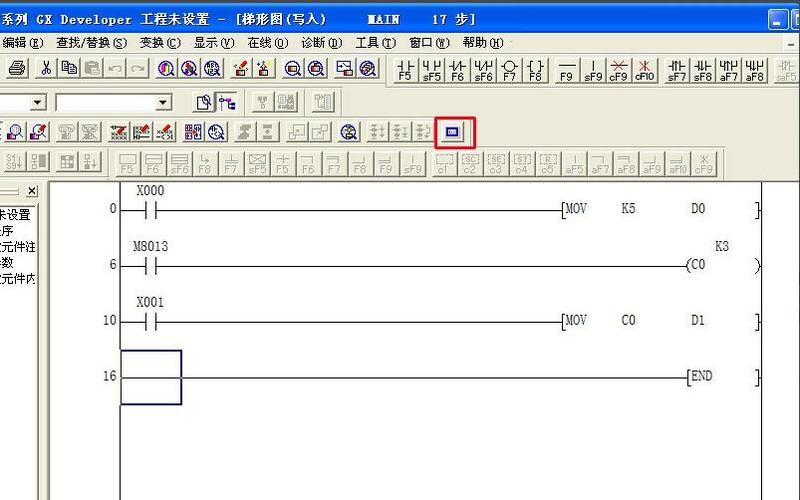Image resolution: width=800 pixels, height=500 pixels.
Task: Open the second toolbar dropdown list
Action: (x=163, y=102)
